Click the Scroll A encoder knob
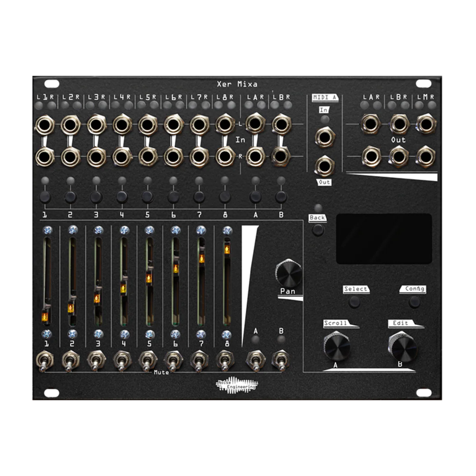This screenshot has width=476, height=476. pos(337,346)
